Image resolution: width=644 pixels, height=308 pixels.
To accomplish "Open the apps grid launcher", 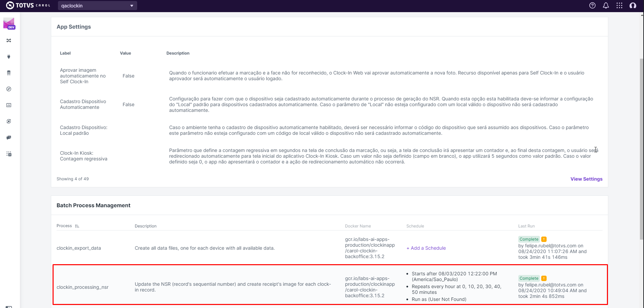I will click(x=619, y=5).
